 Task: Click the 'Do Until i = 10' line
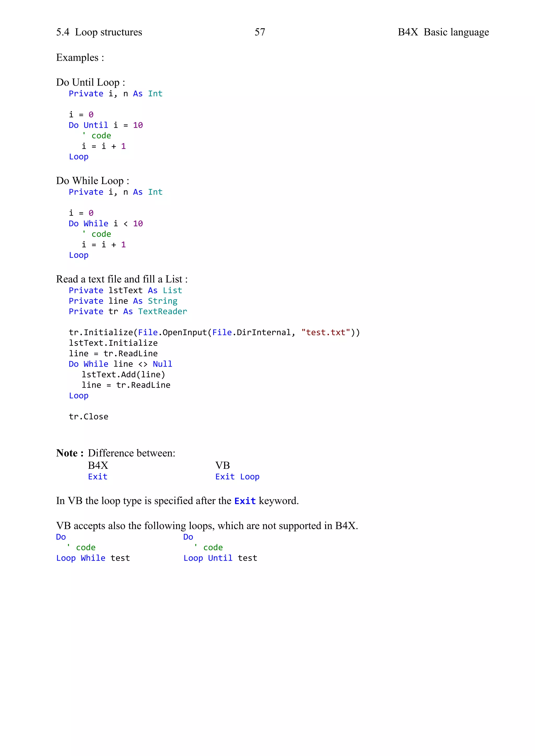pyautogui.click(x=106, y=125)
